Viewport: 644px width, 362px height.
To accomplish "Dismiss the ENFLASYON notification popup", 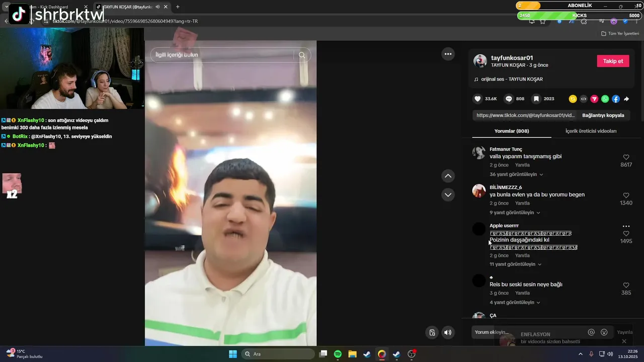I will [624, 341].
